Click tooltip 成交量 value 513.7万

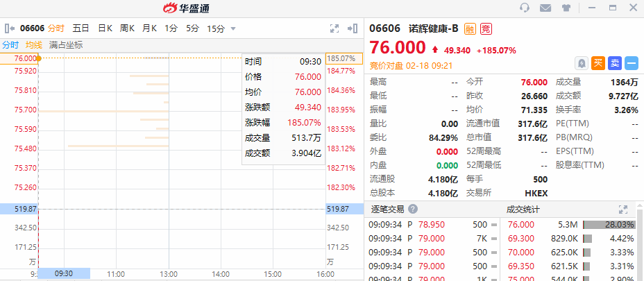[306, 138]
